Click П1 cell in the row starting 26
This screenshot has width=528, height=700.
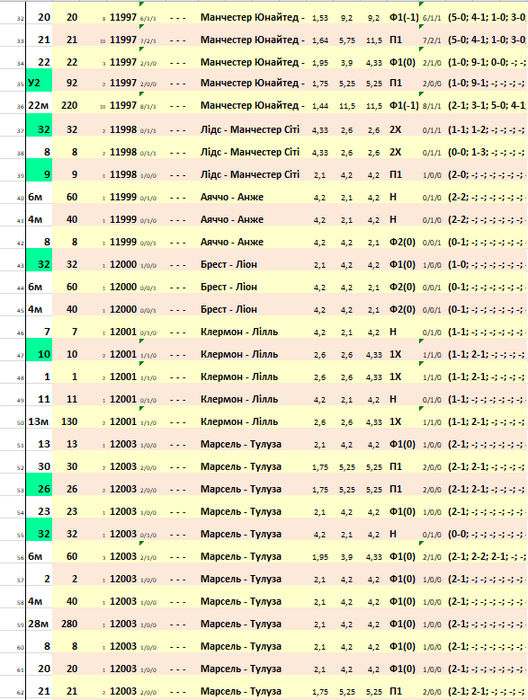[395, 489]
